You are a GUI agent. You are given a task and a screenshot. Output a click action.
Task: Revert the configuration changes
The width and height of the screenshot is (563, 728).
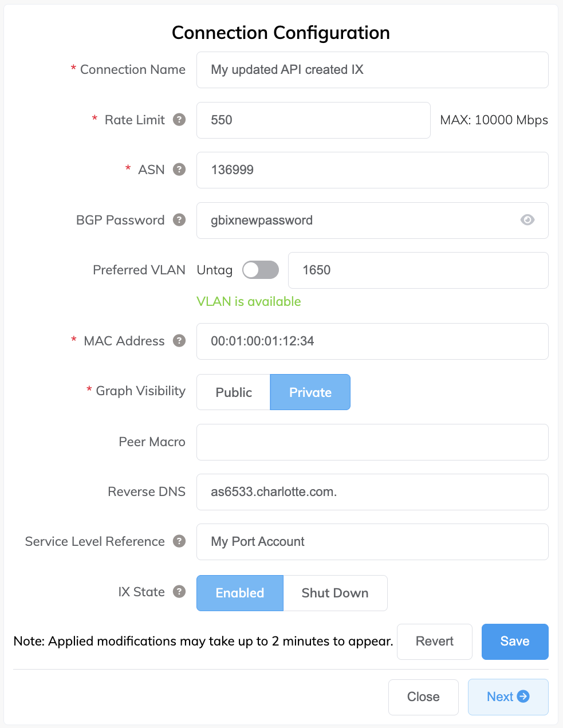coord(434,642)
